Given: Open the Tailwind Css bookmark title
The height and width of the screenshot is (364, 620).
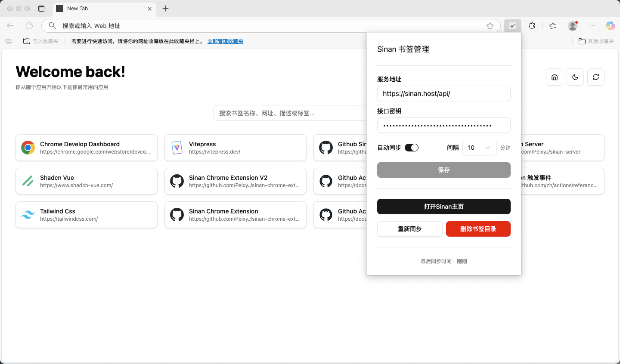Looking at the screenshot, I should click(x=58, y=211).
